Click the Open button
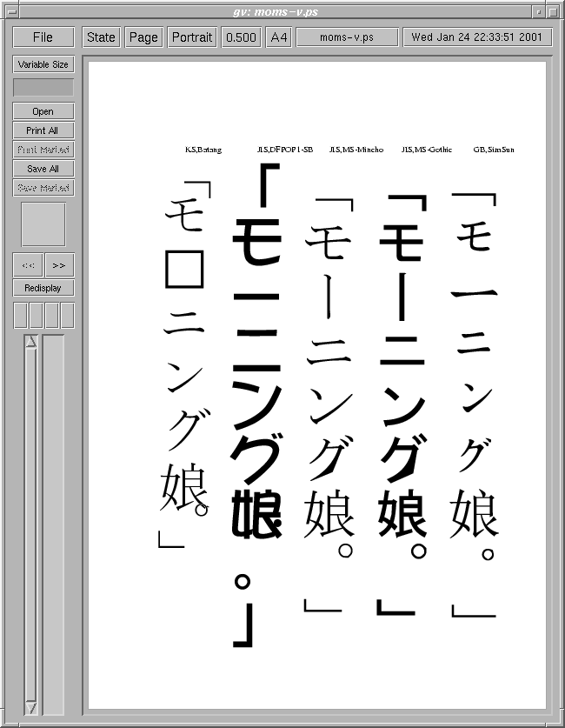Image resolution: width=565 pixels, height=728 pixels. tap(43, 111)
